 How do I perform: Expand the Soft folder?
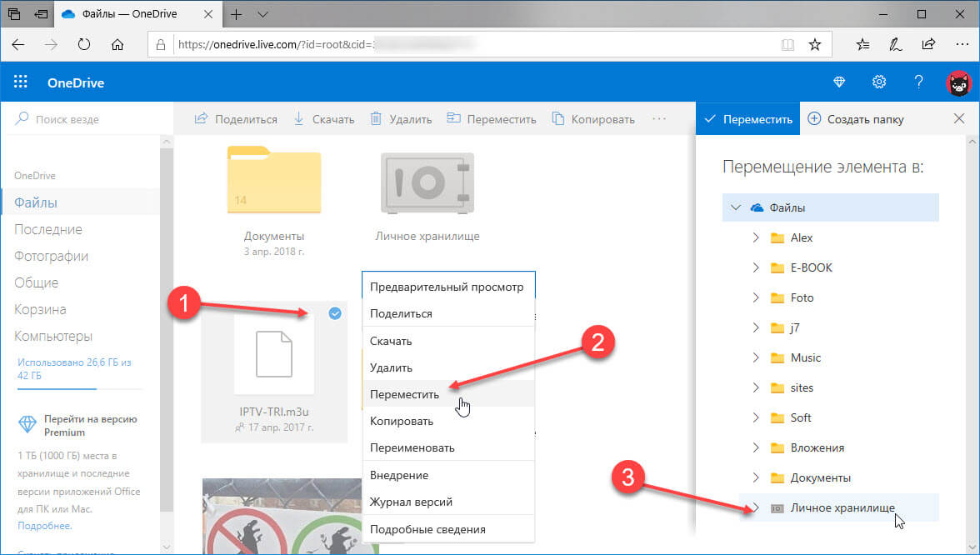(756, 417)
